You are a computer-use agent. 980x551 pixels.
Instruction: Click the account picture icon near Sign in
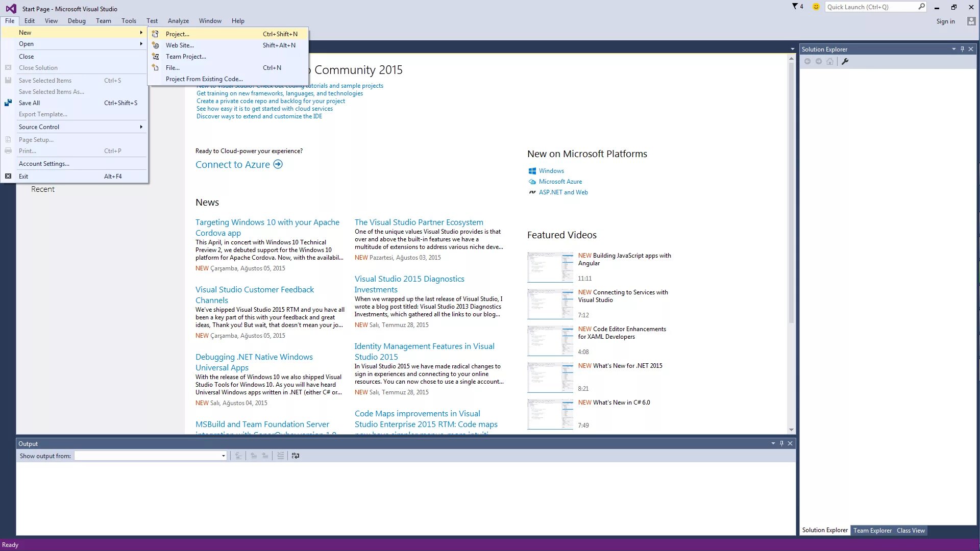(971, 21)
